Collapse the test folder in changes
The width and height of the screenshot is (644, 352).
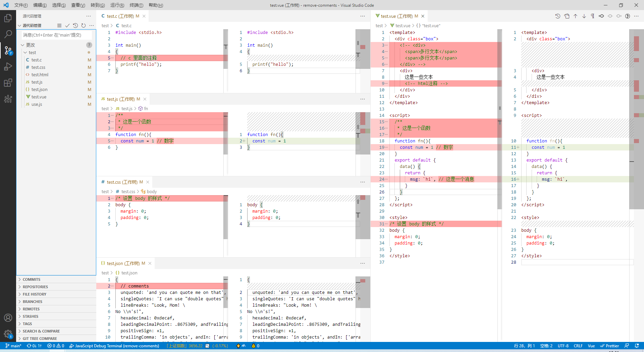point(25,52)
